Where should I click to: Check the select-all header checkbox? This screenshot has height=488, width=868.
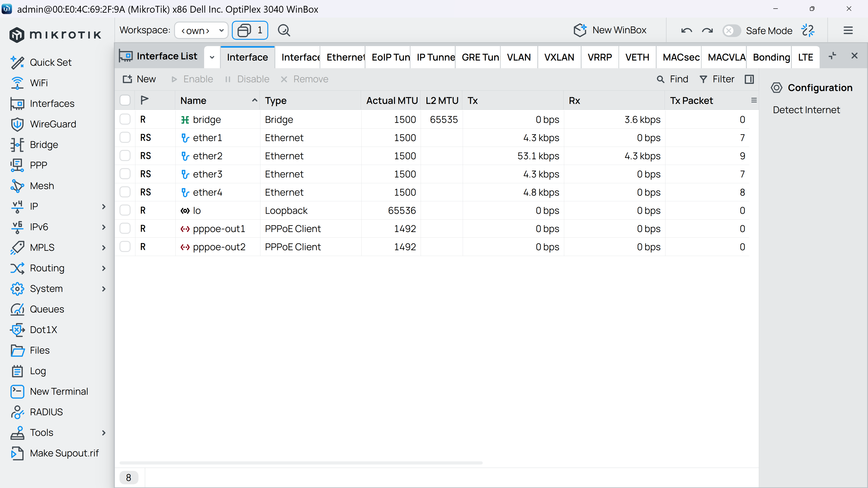click(125, 100)
